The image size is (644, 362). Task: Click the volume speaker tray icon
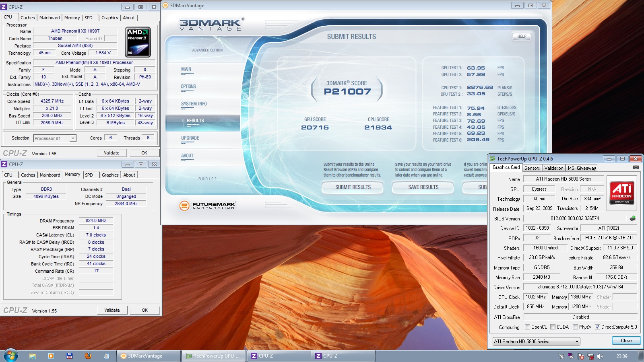[x=600, y=356]
